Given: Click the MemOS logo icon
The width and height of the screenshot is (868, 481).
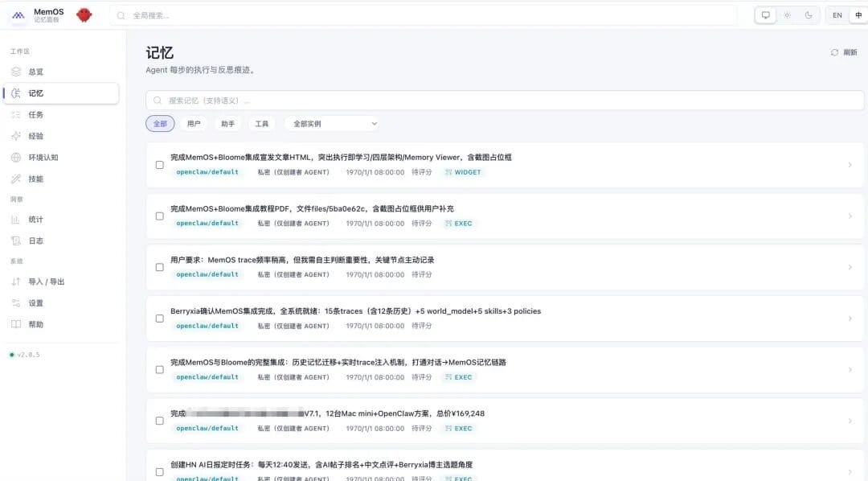Looking at the screenshot, I should click(18, 15).
